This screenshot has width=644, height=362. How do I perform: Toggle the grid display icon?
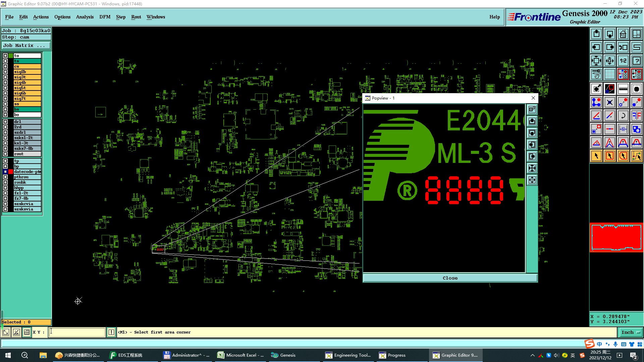point(609,74)
